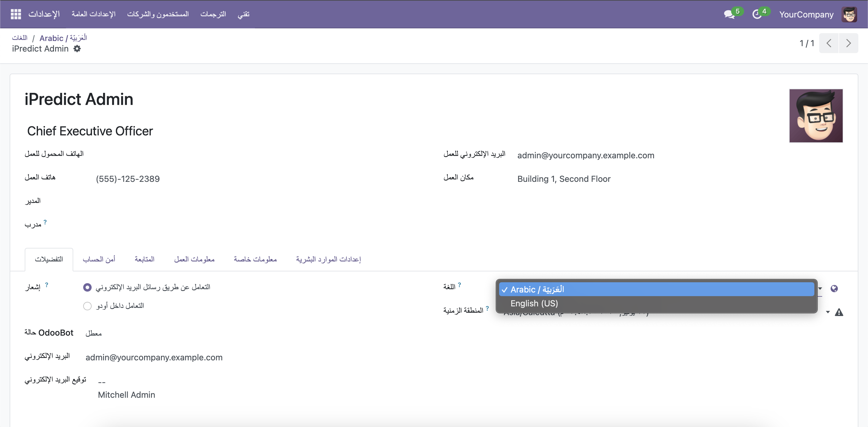The width and height of the screenshot is (868, 427).
Task: Expand the timezone dropdown arrow
Action: (828, 312)
